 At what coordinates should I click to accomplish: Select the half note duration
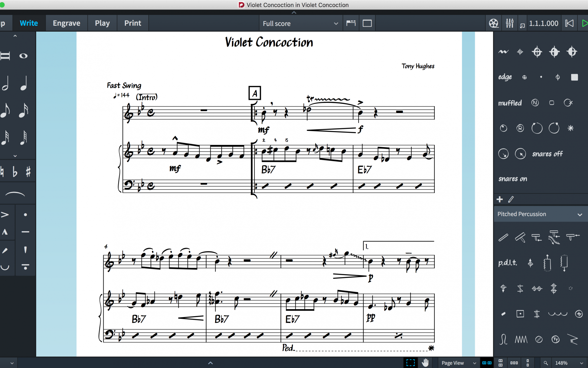pyautogui.click(x=5, y=83)
